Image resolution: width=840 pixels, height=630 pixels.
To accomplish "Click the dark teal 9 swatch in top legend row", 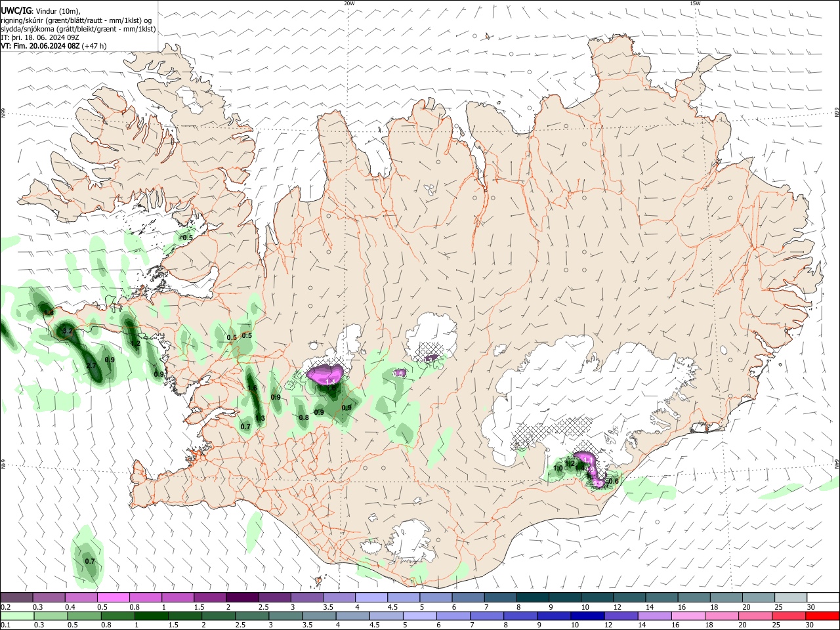I will coord(564,597).
